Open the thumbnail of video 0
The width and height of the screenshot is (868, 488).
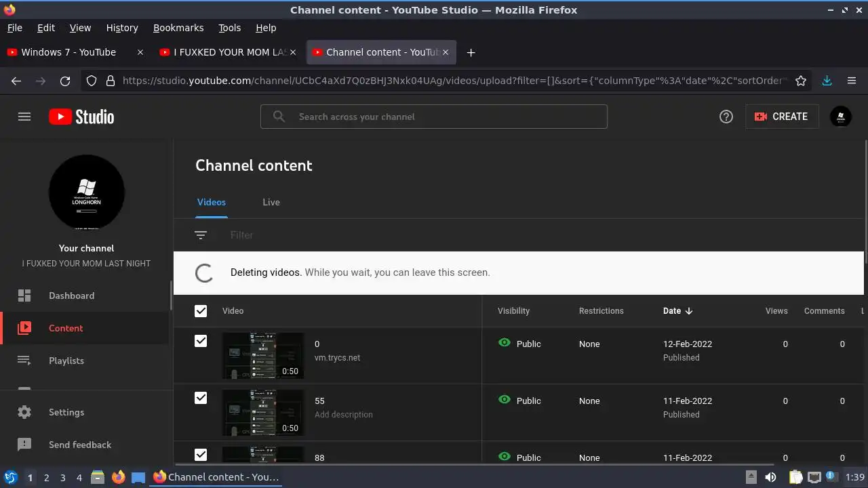pos(263,355)
